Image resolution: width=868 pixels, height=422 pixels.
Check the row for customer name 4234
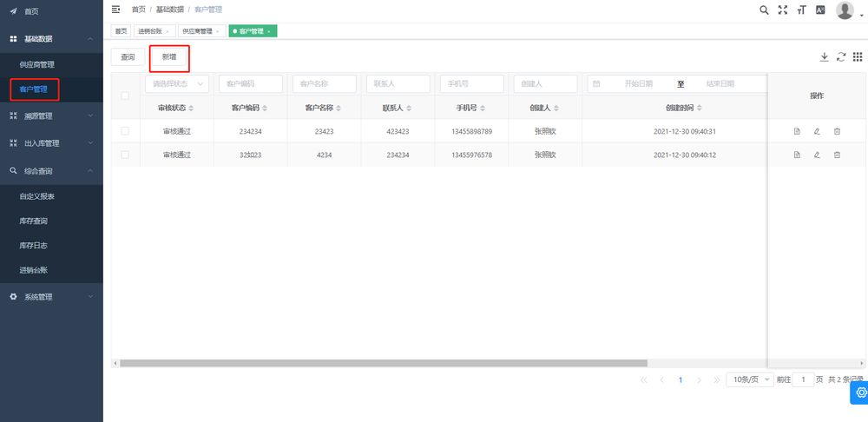click(x=125, y=155)
